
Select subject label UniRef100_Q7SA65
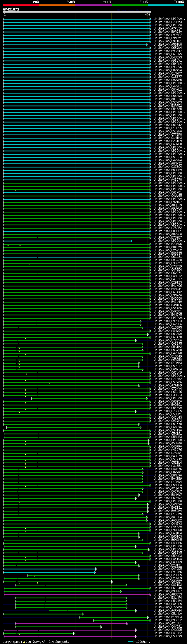point(168,411)
